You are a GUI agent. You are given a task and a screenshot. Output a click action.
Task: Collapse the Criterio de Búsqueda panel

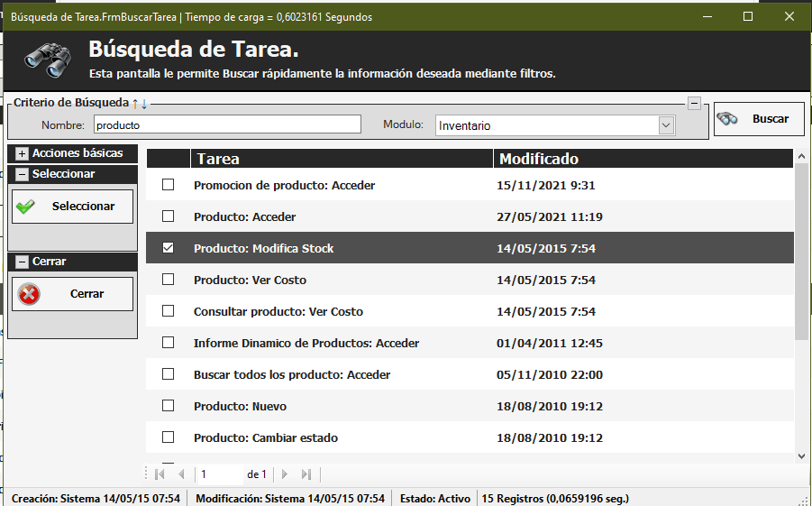[x=694, y=103]
